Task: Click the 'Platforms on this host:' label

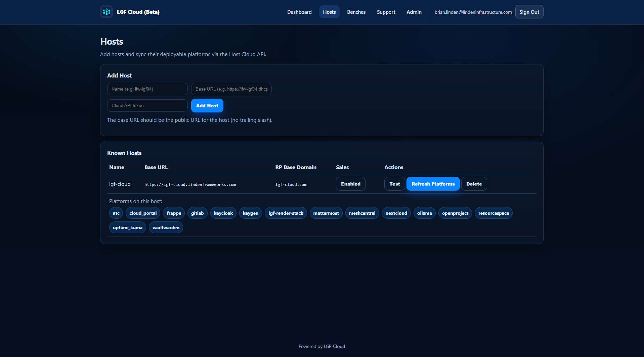Action: (x=136, y=201)
